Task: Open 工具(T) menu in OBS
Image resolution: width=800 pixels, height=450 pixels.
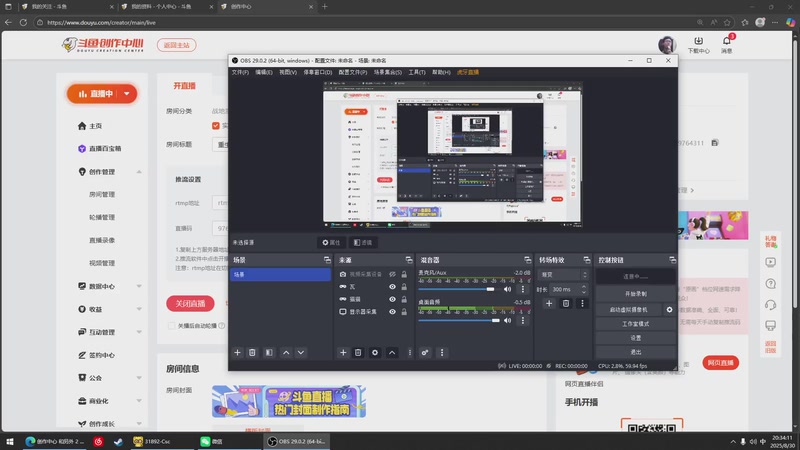Action: [x=417, y=72]
